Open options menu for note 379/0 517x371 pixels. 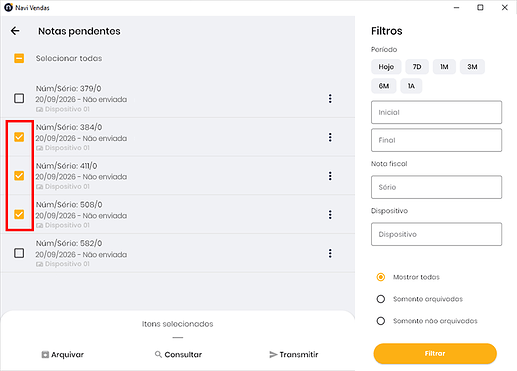pyautogui.click(x=330, y=99)
